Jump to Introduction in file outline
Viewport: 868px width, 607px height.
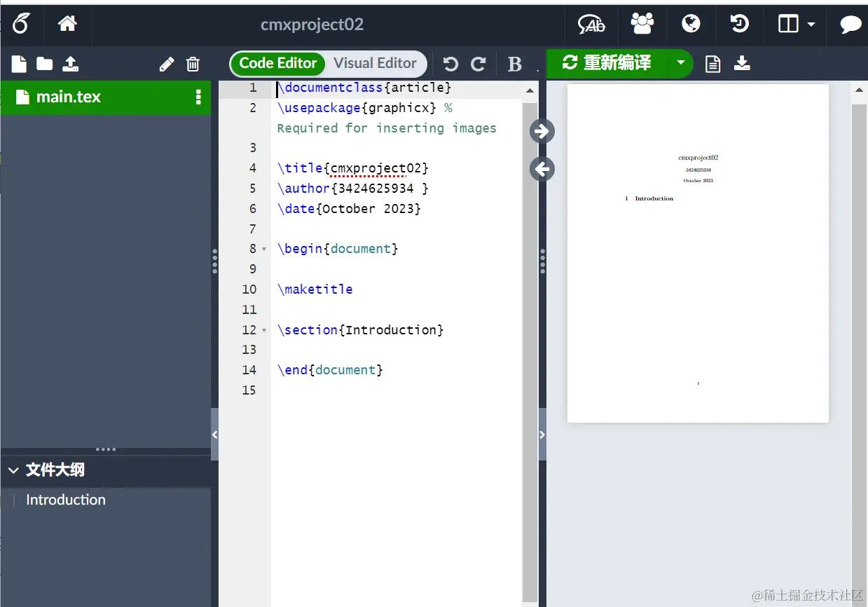(x=66, y=500)
